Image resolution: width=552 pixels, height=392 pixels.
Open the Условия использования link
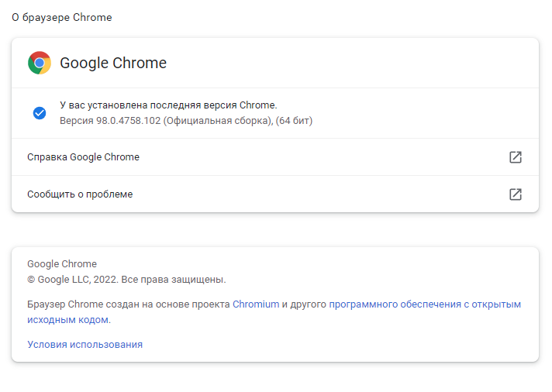pos(85,345)
